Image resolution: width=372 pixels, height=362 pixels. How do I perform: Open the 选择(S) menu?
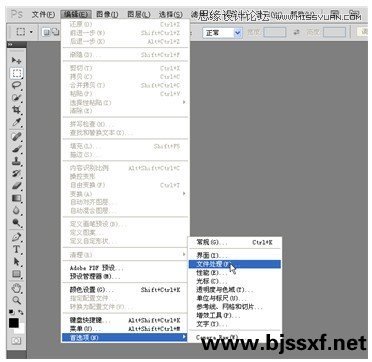click(x=171, y=15)
